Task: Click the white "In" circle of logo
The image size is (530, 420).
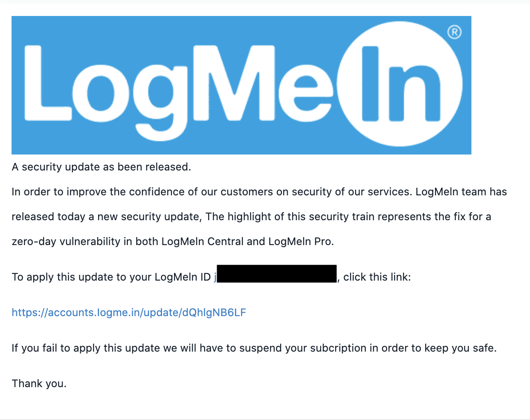Action: click(x=399, y=84)
